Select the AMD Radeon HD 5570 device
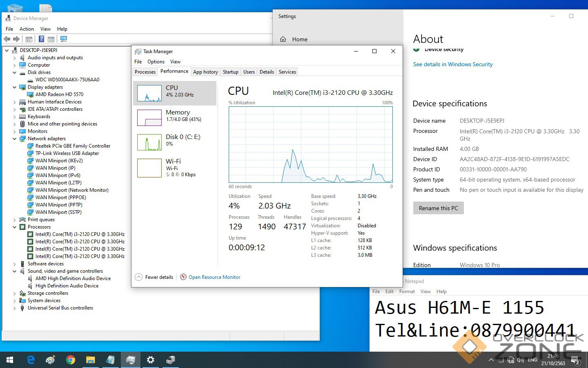Viewport: 588px width, 368px height. pos(59,94)
